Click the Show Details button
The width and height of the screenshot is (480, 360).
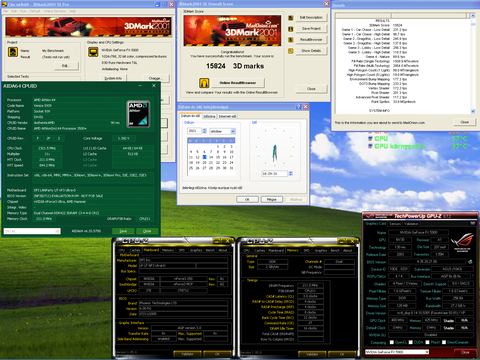[x=311, y=51]
